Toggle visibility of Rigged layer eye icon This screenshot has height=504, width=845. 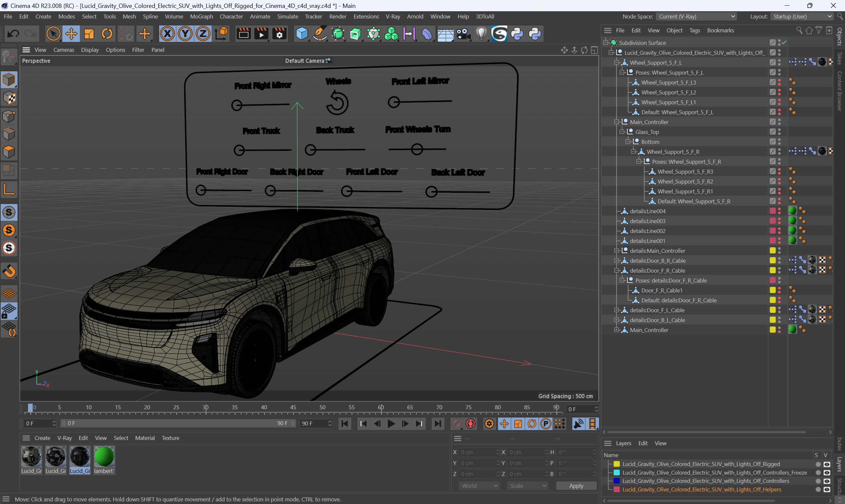coord(827,464)
